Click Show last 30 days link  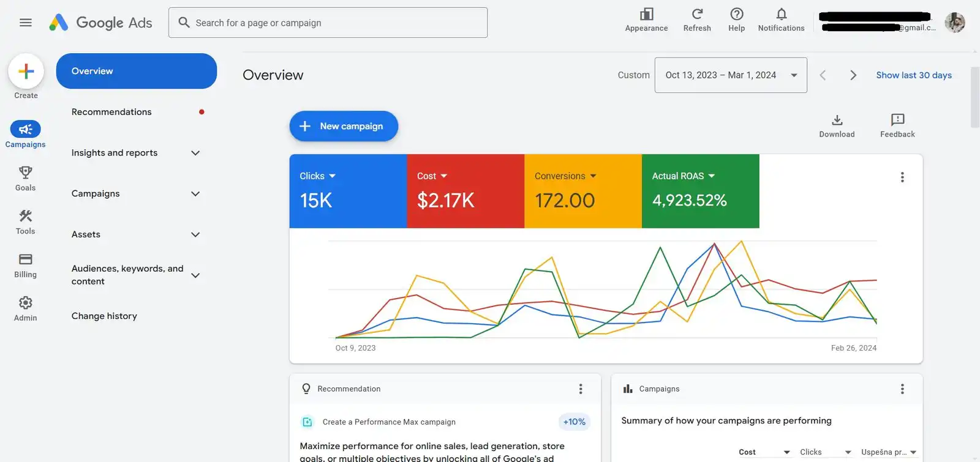[913, 75]
